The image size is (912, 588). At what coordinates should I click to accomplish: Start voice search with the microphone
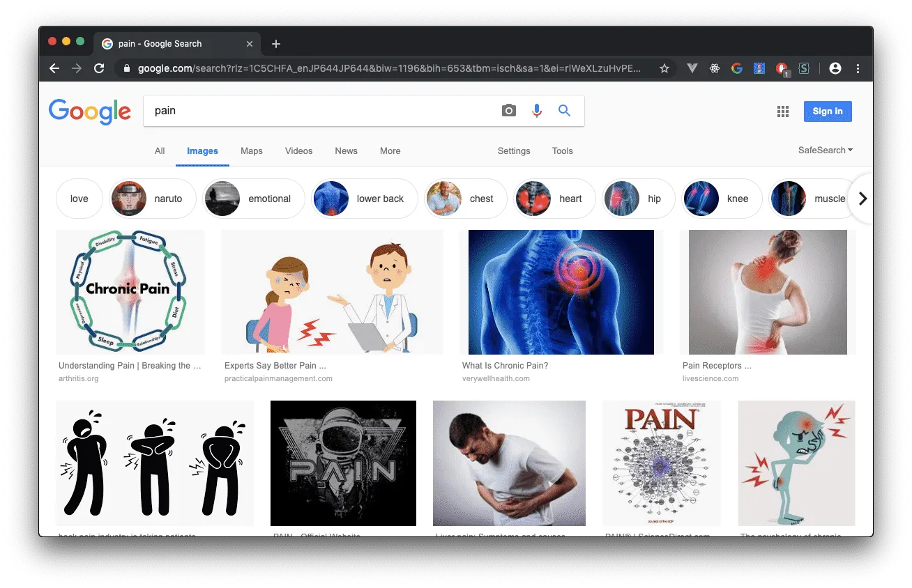[x=537, y=111]
